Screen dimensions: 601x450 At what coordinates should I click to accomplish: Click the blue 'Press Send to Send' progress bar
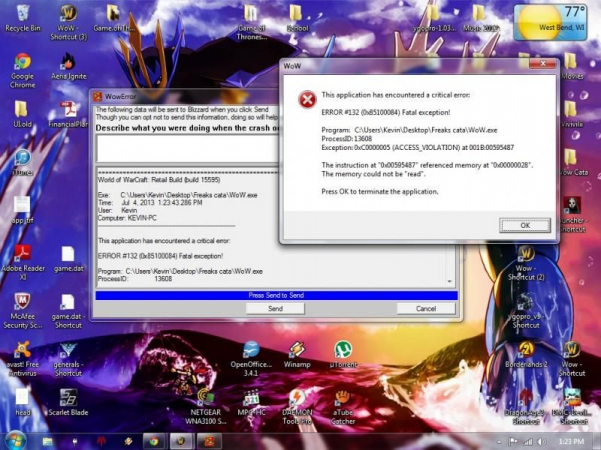[276, 295]
